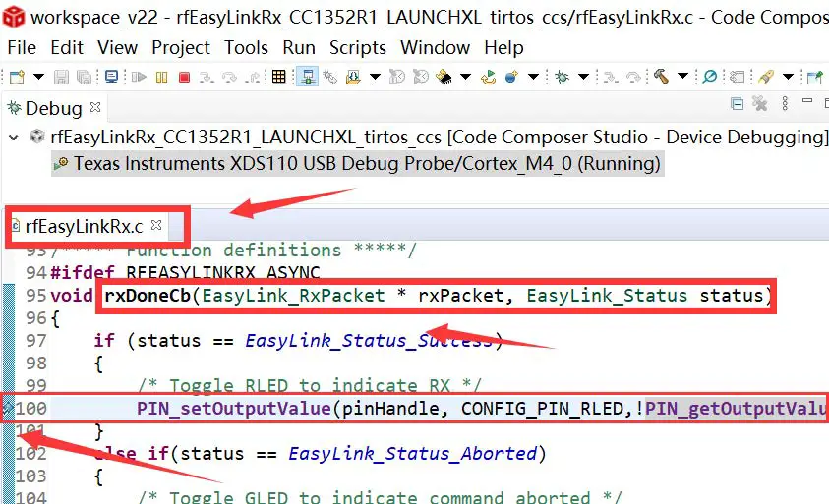Toggle the highlighted debug view icon
Screen dimensions: 829x504
(x=307, y=78)
